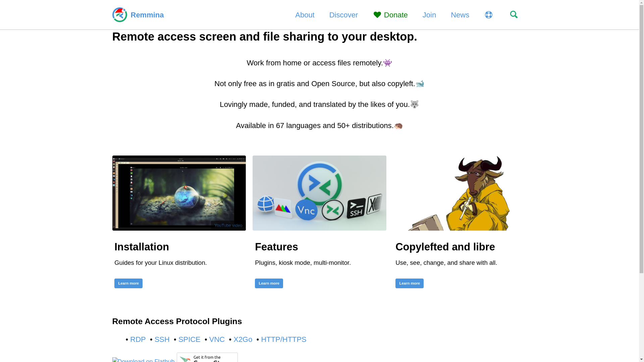The height and width of the screenshot is (362, 644).
Task: Click 'Guides for your Linux distribution.' text
Action: (160, 263)
